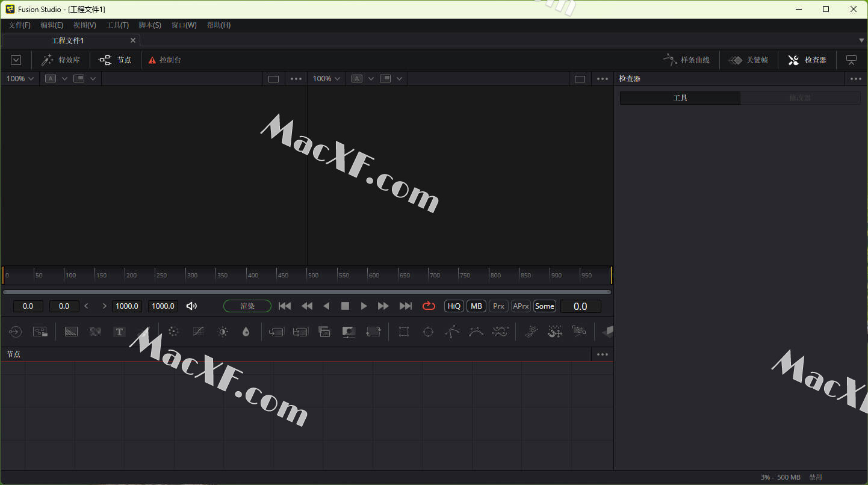Image resolution: width=868 pixels, height=485 pixels.
Task: Add a Rectangle mask from the toolbar
Action: (404, 332)
